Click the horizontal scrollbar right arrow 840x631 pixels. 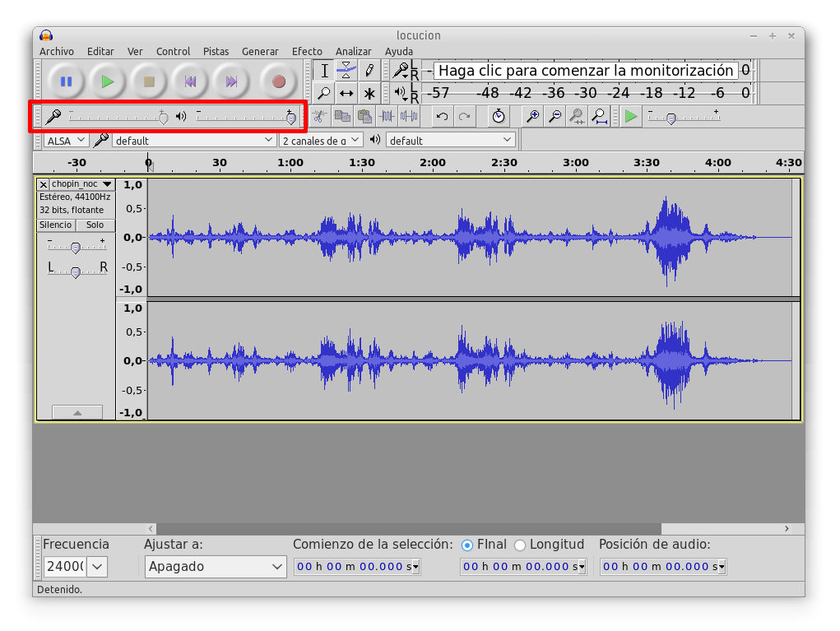(x=787, y=529)
